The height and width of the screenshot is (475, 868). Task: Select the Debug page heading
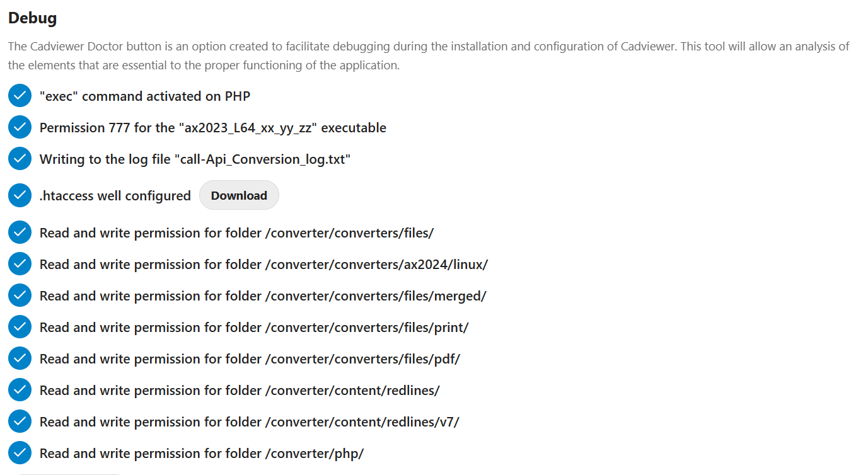32,18
